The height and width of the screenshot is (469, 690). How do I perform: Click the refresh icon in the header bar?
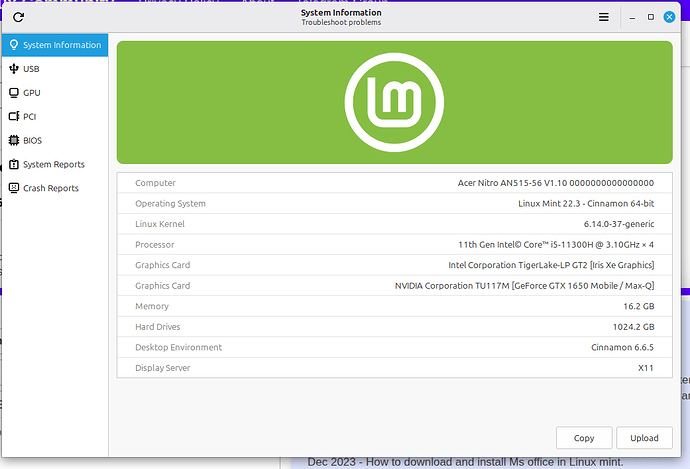pyautogui.click(x=19, y=17)
